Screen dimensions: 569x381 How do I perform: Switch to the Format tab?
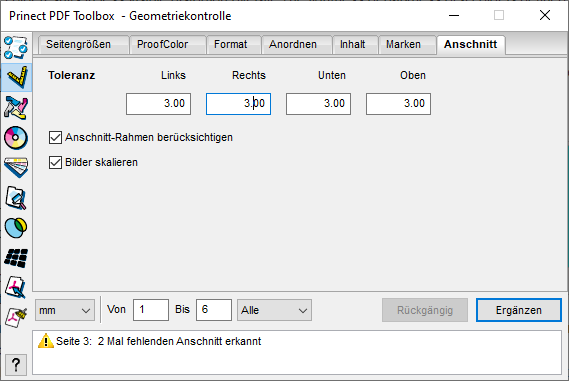click(x=234, y=45)
